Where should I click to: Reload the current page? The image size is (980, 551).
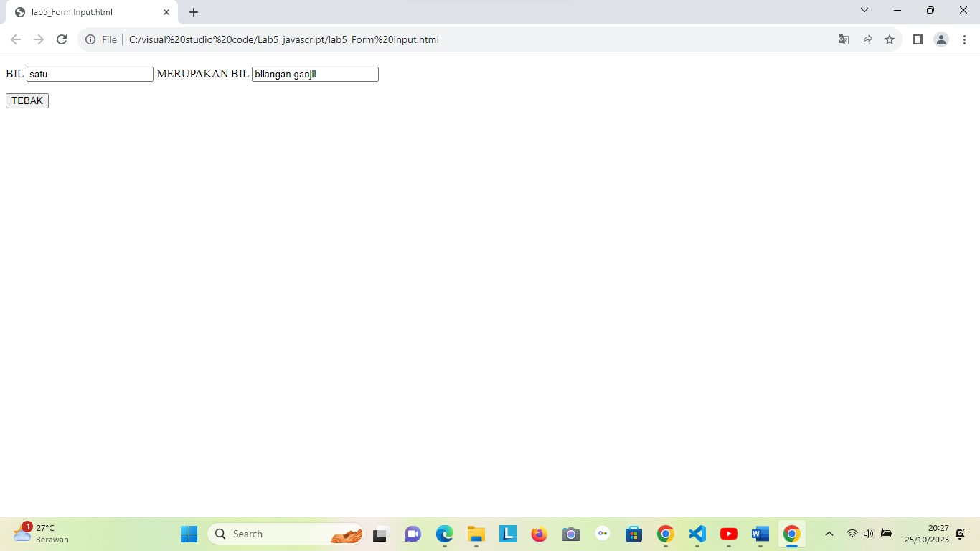pos(62,39)
